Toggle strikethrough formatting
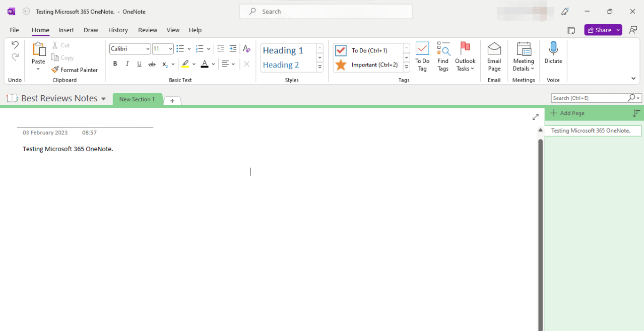This screenshot has width=644, height=331. pos(152,63)
